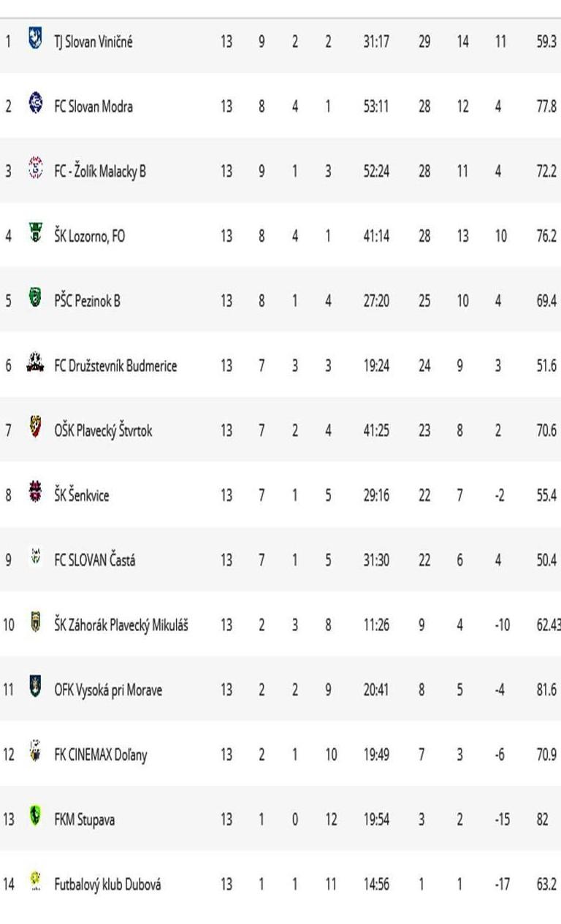
Task: Open the FKM Stupava team name link
Action: coord(84,820)
